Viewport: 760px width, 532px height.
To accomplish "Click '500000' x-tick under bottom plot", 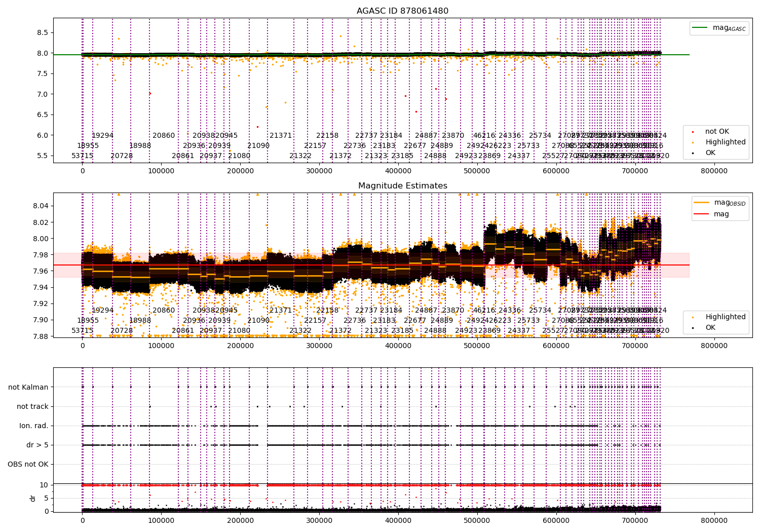I will tap(477, 520).
